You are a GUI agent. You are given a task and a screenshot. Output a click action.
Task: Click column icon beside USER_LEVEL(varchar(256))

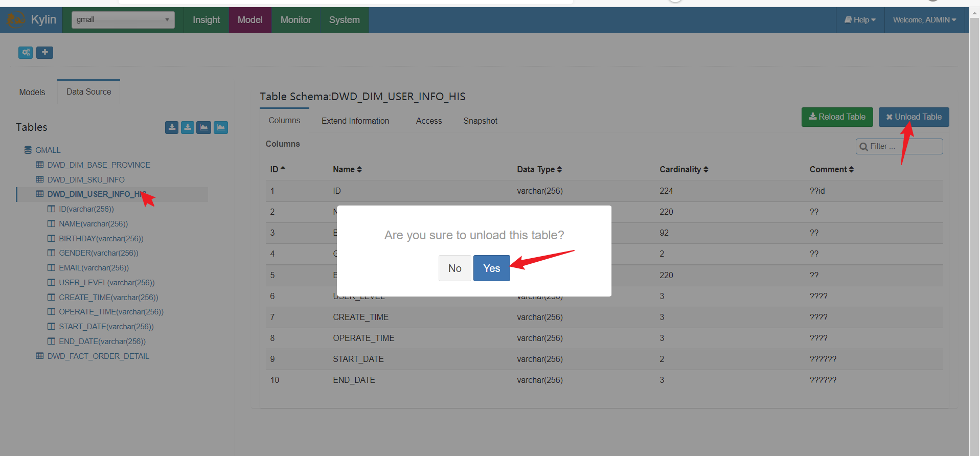click(51, 282)
